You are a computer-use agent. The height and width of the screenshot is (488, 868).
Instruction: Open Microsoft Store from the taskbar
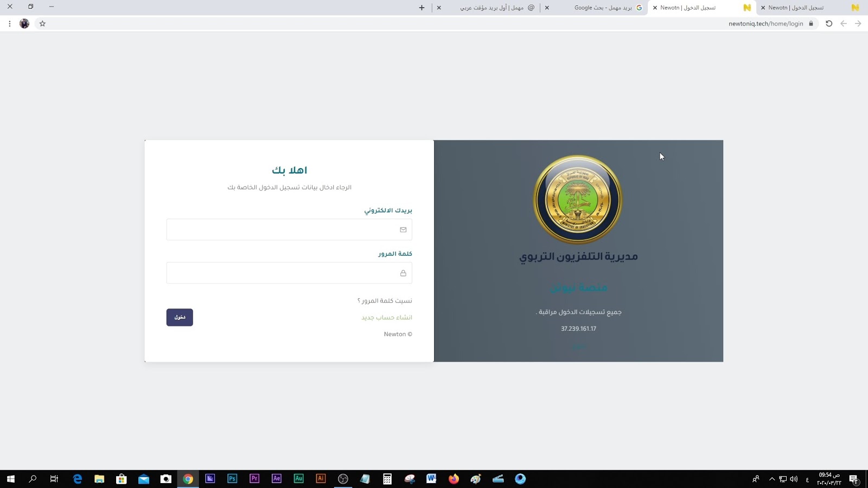[122, 479]
